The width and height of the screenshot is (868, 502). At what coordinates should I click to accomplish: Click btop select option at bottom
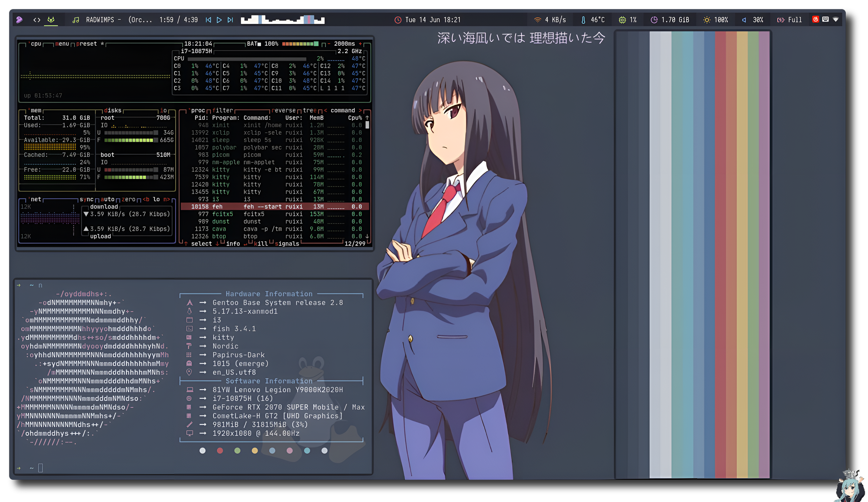tap(201, 244)
